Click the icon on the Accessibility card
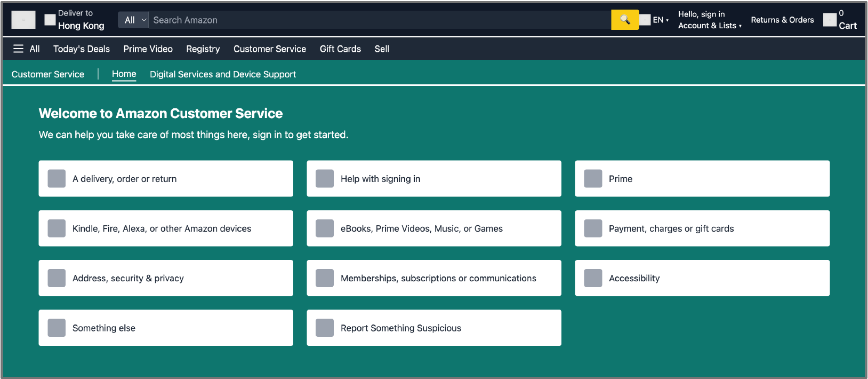The width and height of the screenshot is (868, 379). [593, 278]
